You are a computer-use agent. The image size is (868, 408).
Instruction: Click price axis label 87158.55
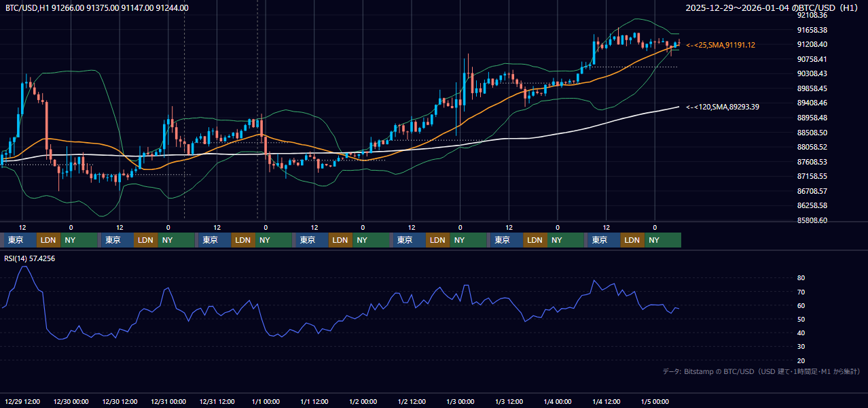[812, 176]
